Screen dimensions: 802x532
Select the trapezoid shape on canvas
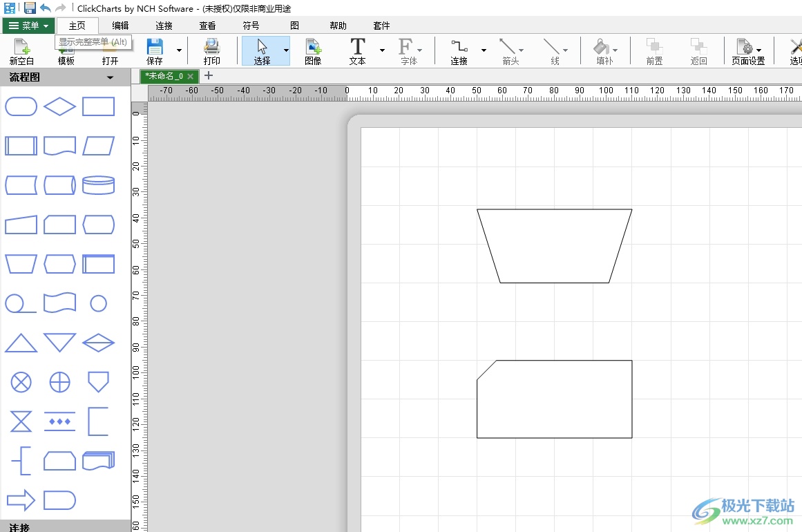(555, 246)
